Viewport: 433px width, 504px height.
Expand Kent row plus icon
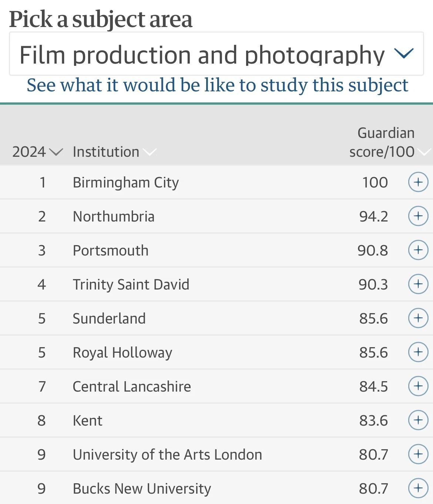pos(418,420)
